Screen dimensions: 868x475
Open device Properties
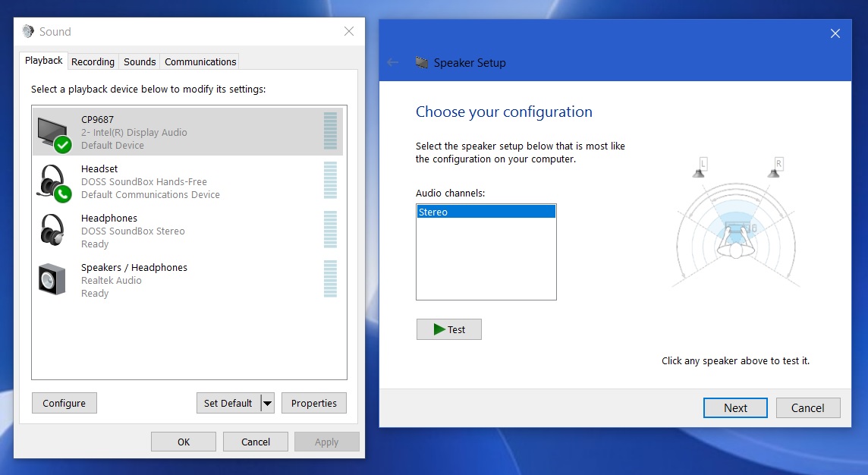point(314,404)
